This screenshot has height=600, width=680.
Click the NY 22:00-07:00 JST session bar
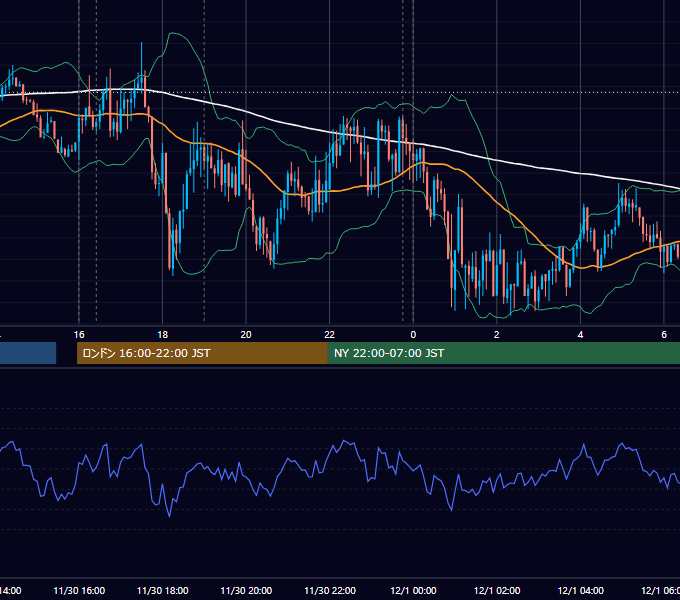[x=503, y=353]
